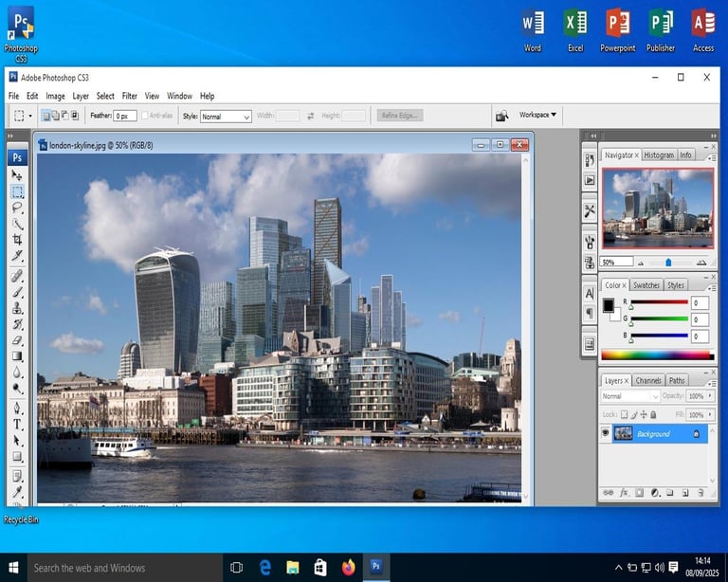This screenshot has height=582, width=728.
Task: Switch to the Swatches tab
Action: click(x=646, y=285)
